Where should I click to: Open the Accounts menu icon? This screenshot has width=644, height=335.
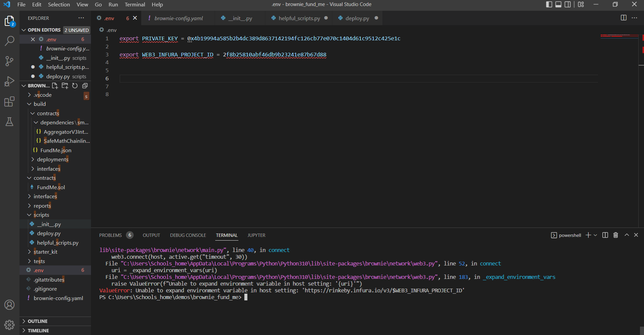coord(9,305)
